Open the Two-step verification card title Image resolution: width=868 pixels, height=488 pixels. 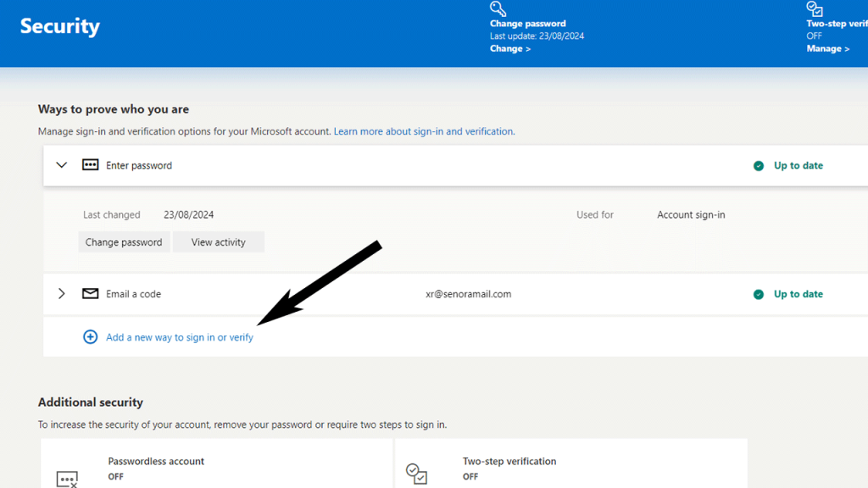click(x=509, y=462)
